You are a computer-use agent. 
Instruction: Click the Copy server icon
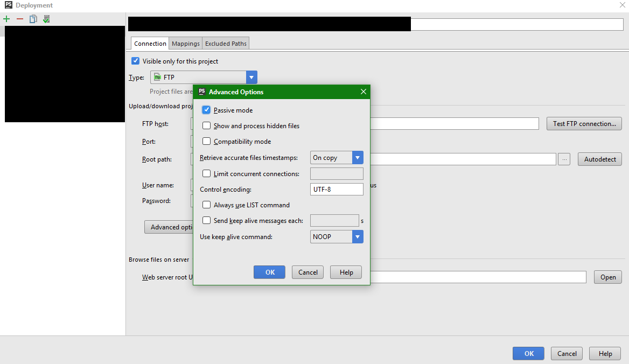(x=33, y=19)
